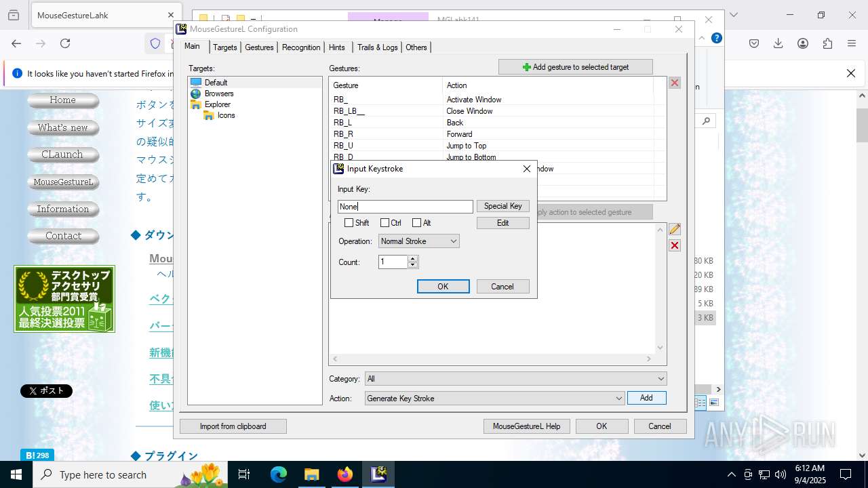The image size is (868, 488).
Task: Click OK in MouseGestureL Configuration window
Action: [x=601, y=426]
